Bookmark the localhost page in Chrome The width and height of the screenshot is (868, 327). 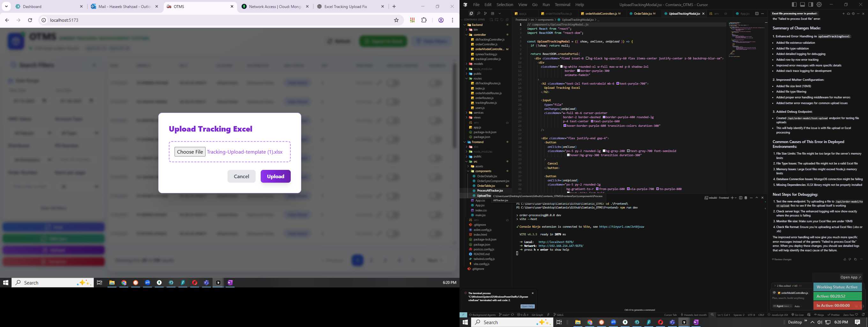pos(396,20)
